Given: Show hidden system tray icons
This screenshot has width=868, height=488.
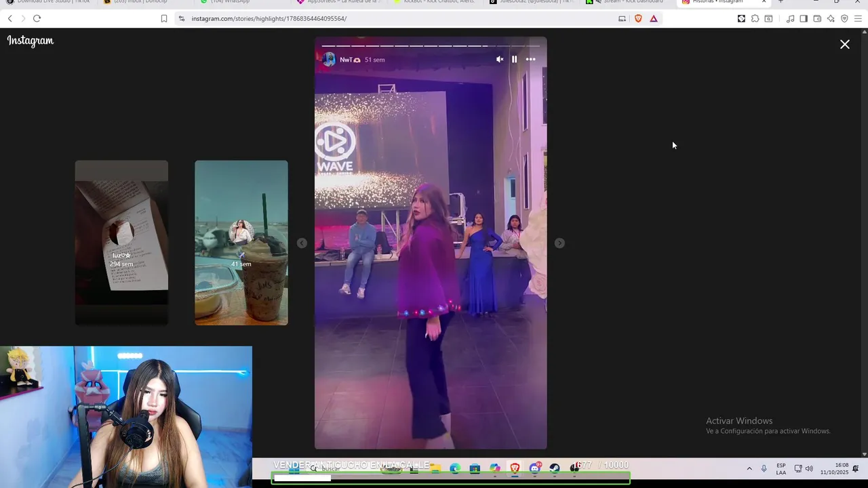Looking at the screenshot, I should pyautogui.click(x=749, y=468).
